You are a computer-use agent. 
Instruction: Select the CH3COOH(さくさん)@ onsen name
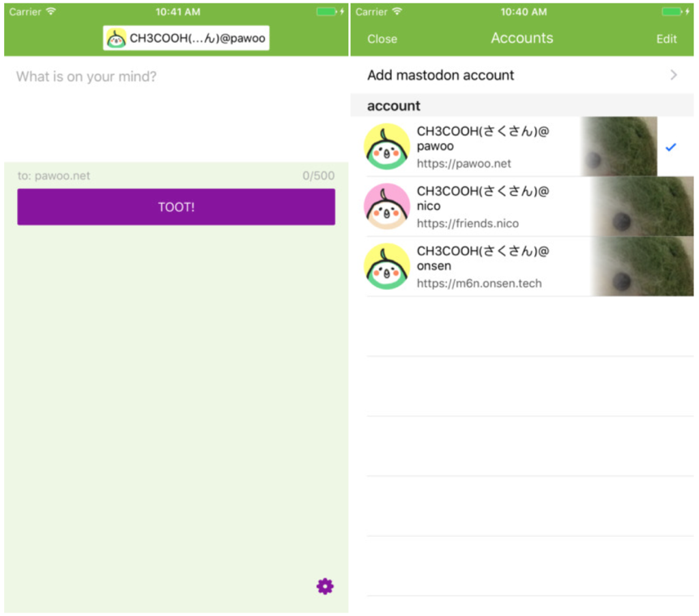tap(483, 259)
